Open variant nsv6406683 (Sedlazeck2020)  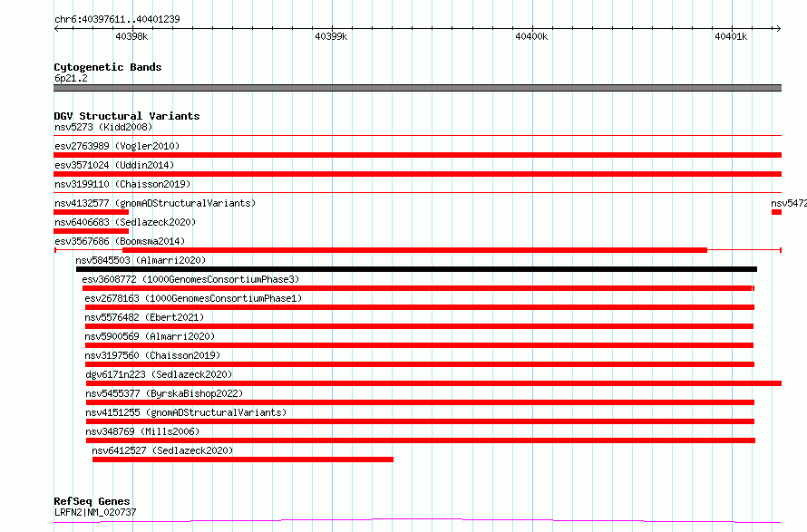coord(125,222)
